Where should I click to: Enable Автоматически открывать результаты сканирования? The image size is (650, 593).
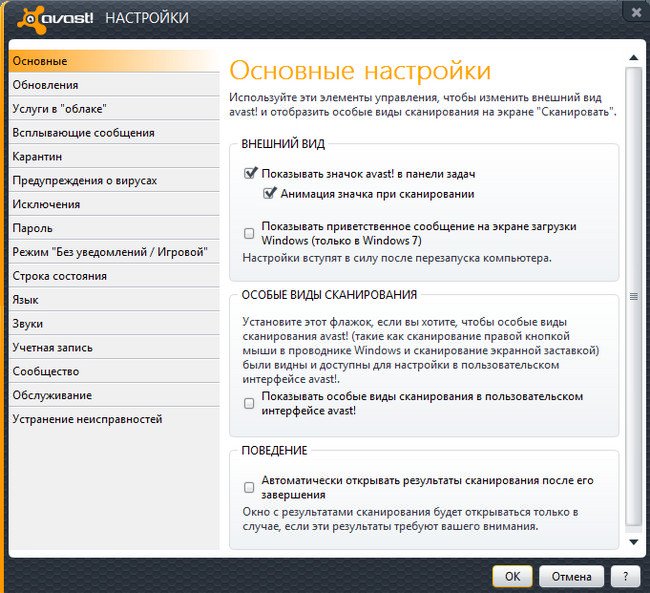[249, 487]
